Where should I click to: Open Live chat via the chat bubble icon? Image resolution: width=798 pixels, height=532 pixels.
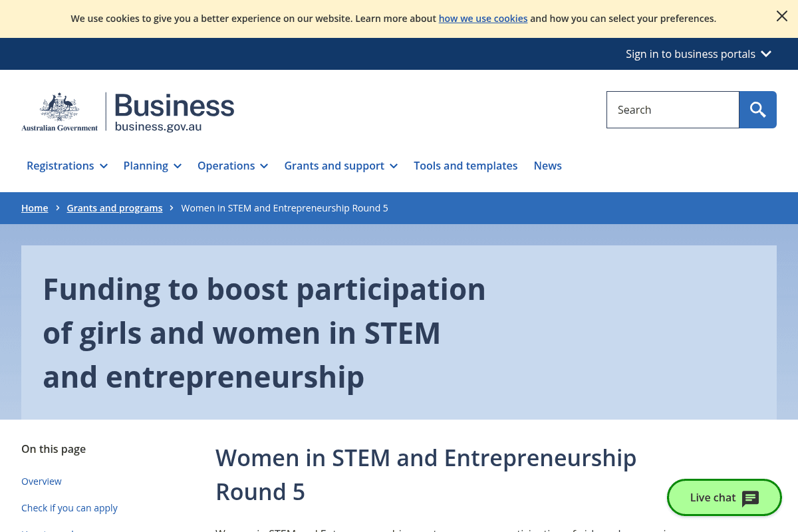(750, 497)
